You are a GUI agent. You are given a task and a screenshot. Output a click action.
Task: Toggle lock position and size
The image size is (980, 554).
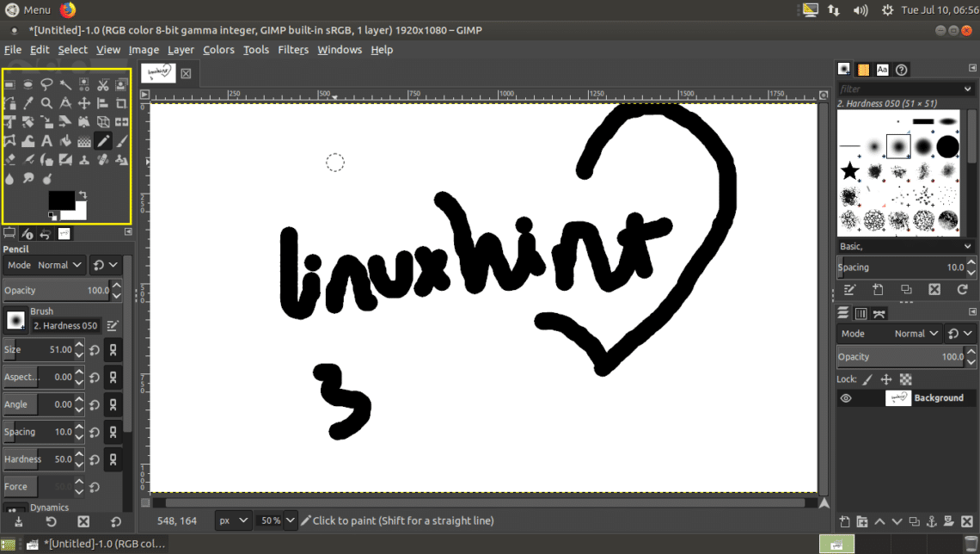click(886, 379)
